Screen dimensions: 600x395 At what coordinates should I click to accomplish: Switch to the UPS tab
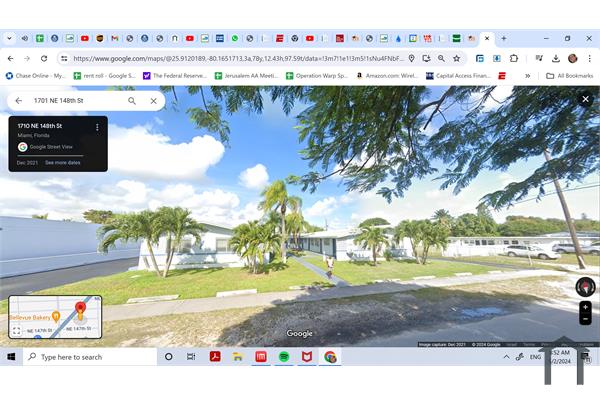(x=100, y=38)
